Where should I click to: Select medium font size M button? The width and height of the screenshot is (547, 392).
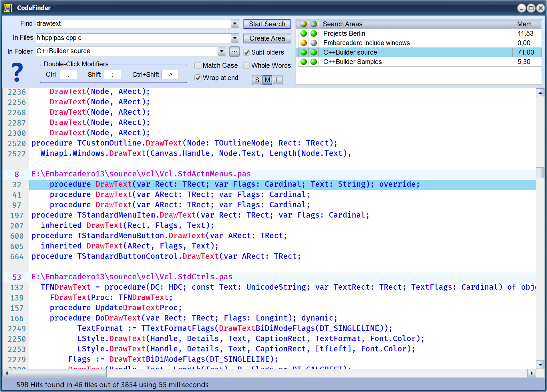point(267,80)
